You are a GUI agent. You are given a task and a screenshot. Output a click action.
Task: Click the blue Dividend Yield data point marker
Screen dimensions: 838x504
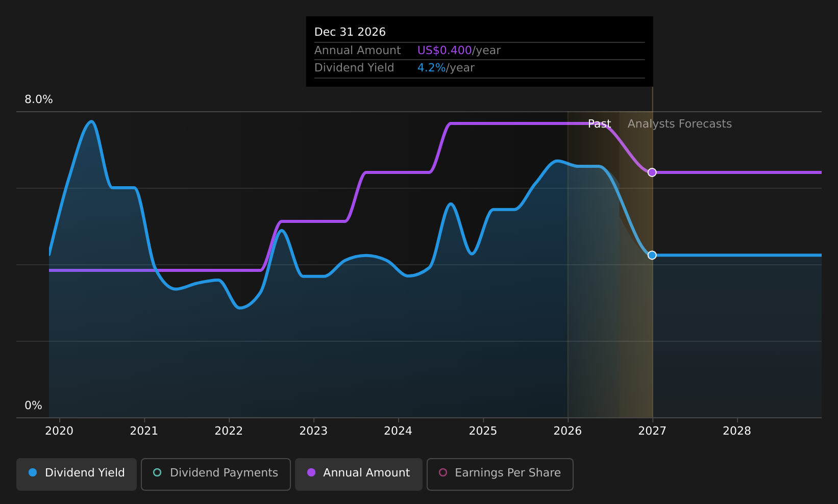coord(652,255)
